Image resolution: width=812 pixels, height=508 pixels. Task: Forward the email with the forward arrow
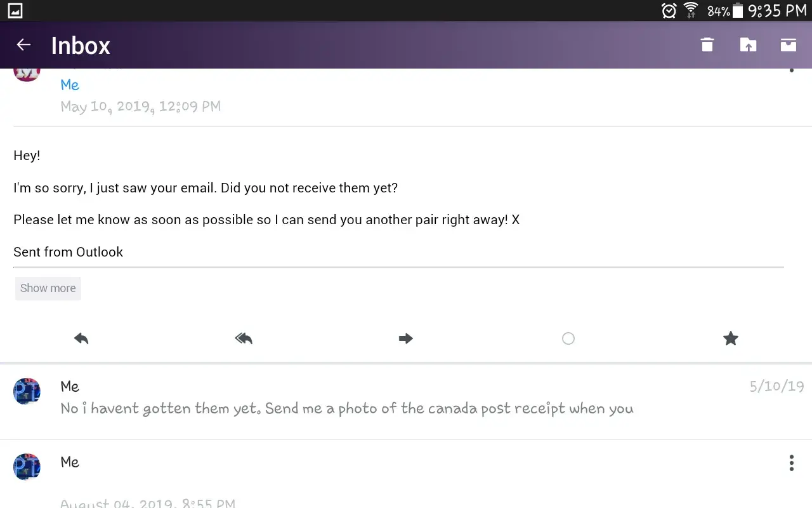(x=406, y=338)
